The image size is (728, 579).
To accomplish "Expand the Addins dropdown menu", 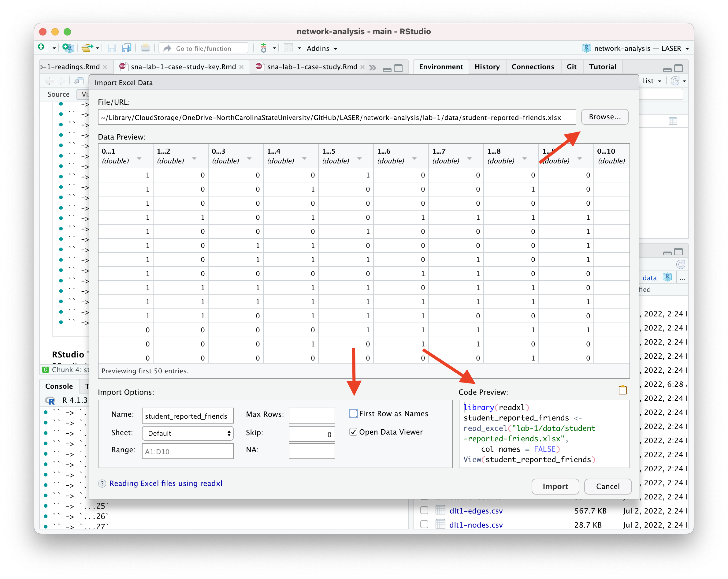I will pyautogui.click(x=321, y=48).
